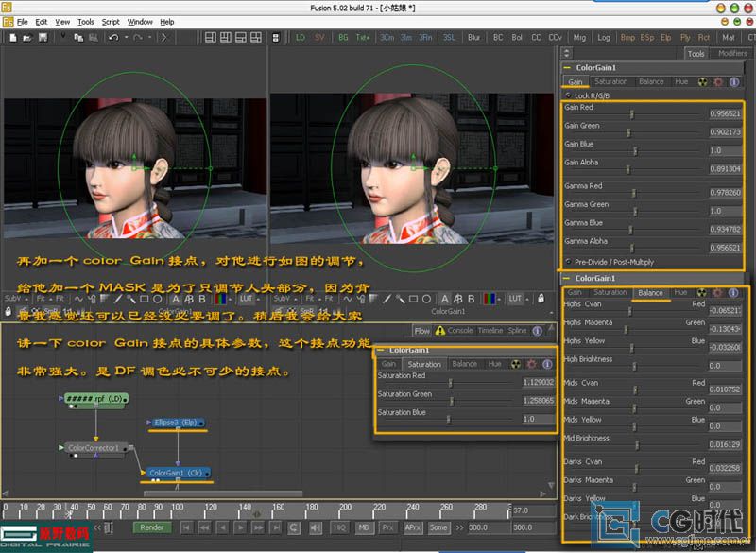The image size is (756, 553).
Task: Click the radiation icon in upper ColorGain1 panel
Action: point(702,82)
